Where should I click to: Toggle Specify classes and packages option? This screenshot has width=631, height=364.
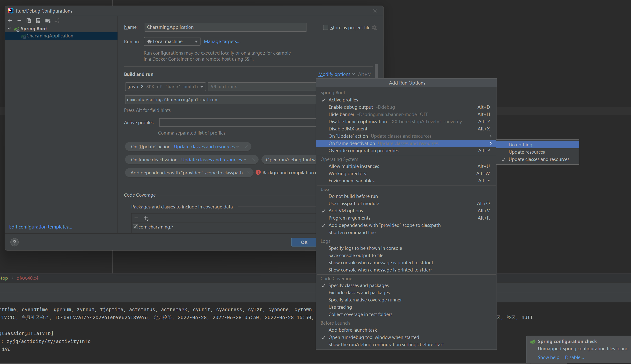tap(406, 285)
